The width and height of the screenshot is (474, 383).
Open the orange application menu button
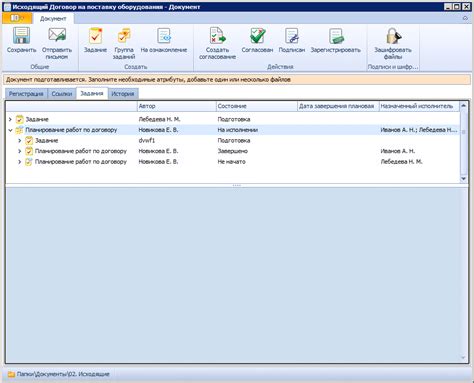pos(17,18)
